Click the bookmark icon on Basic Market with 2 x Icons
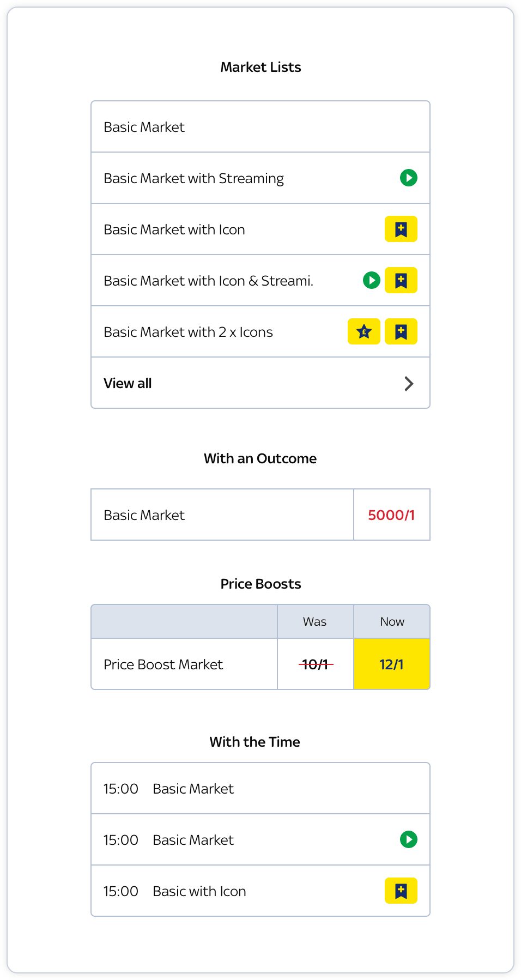This screenshot has height=980, width=521. 401,331
